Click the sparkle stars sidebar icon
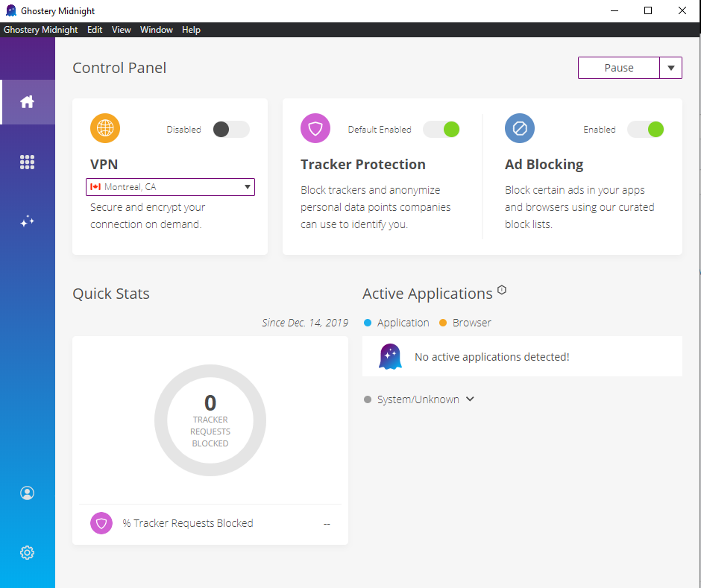Viewport: 701px width, 588px height. tap(28, 221)
